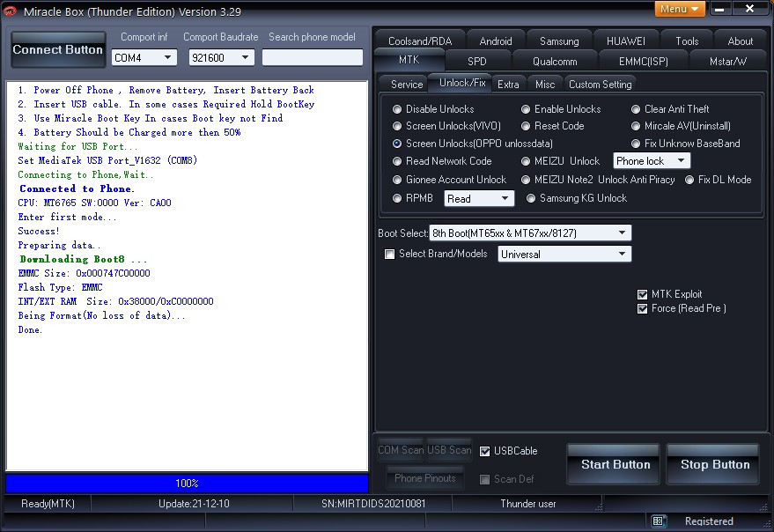Switch to the Android tab
Screen dimensions: 774x532
496,41
